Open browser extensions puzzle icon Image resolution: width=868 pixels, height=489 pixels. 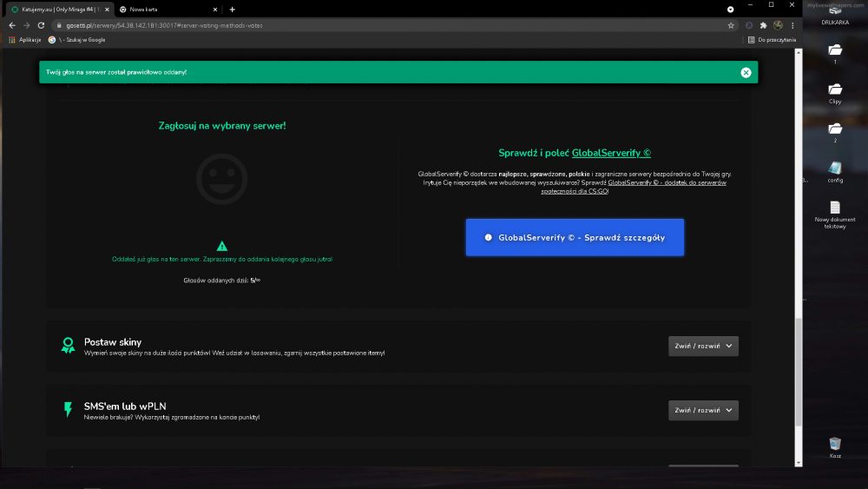pos(763,25)
